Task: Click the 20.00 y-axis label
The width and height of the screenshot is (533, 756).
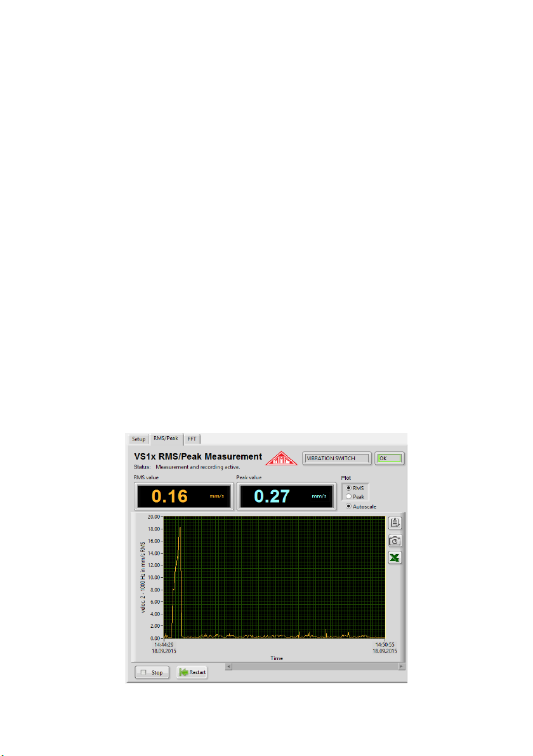Action: (154, 517)
